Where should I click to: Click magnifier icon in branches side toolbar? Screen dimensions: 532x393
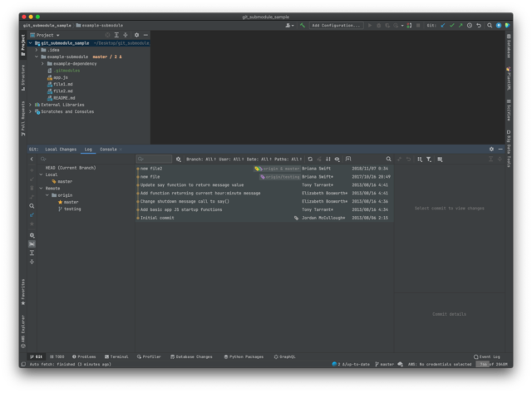32,206
